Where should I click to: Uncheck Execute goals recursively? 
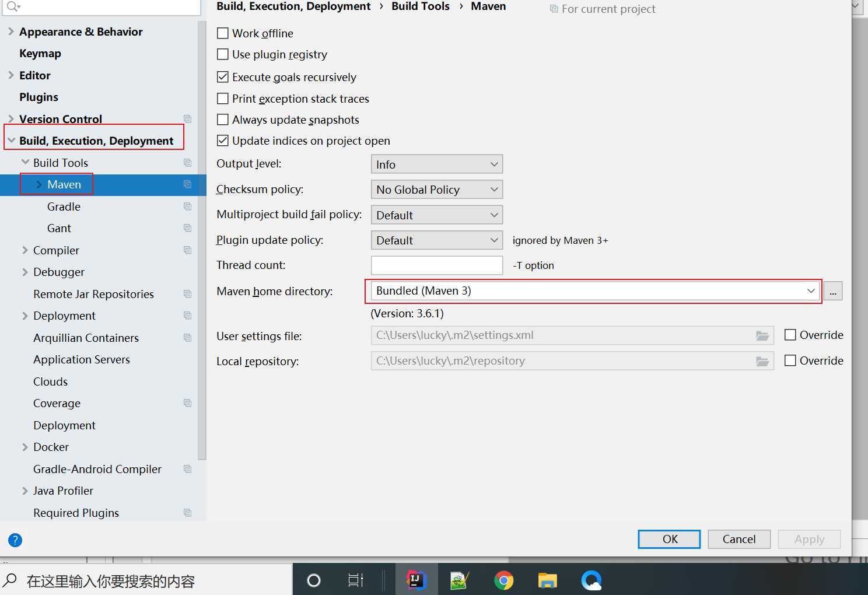[223, 77]
